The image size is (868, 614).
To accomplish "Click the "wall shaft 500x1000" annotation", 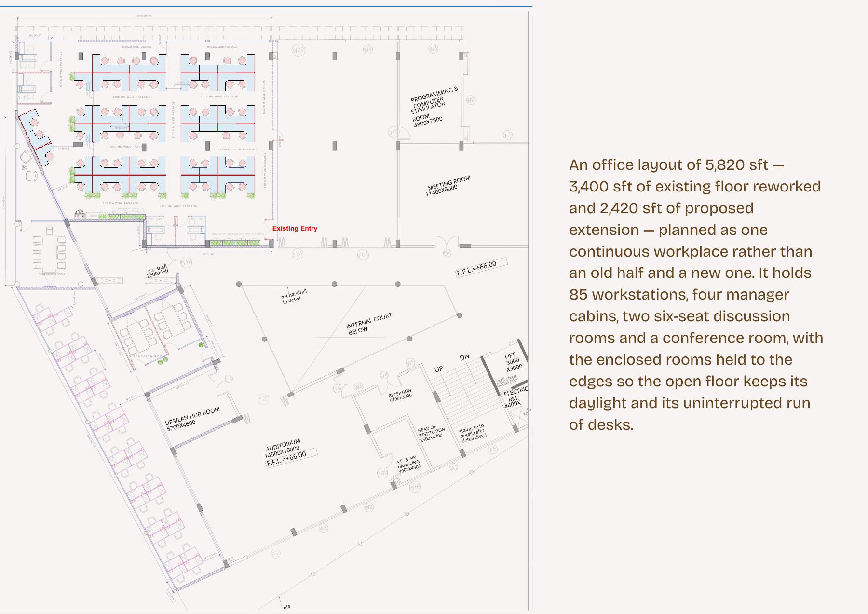I will tap(506, 381).
